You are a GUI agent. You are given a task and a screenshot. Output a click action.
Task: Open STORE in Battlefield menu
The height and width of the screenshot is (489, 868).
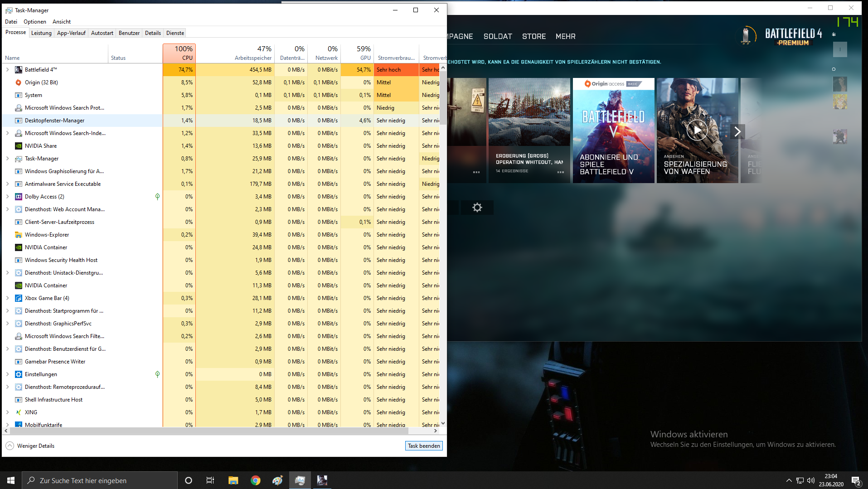pos(534,36)
